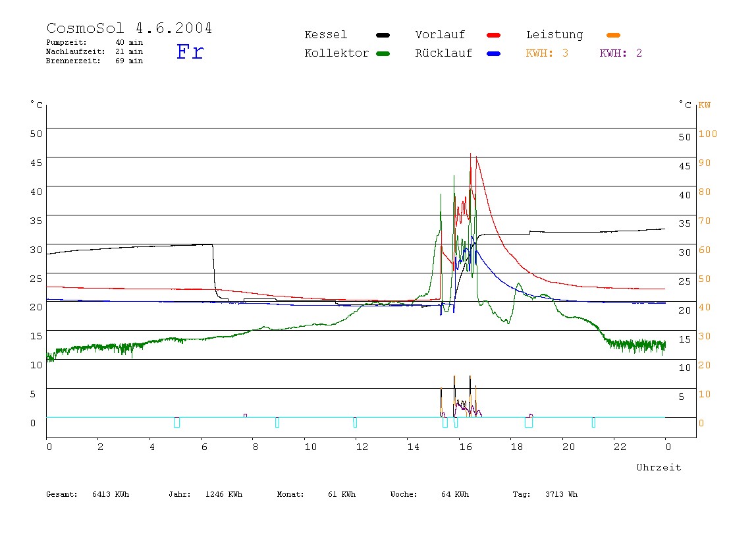Click the orange '70' KW axis value
Screen dimensions: 756x535
(x=705, y=221)
